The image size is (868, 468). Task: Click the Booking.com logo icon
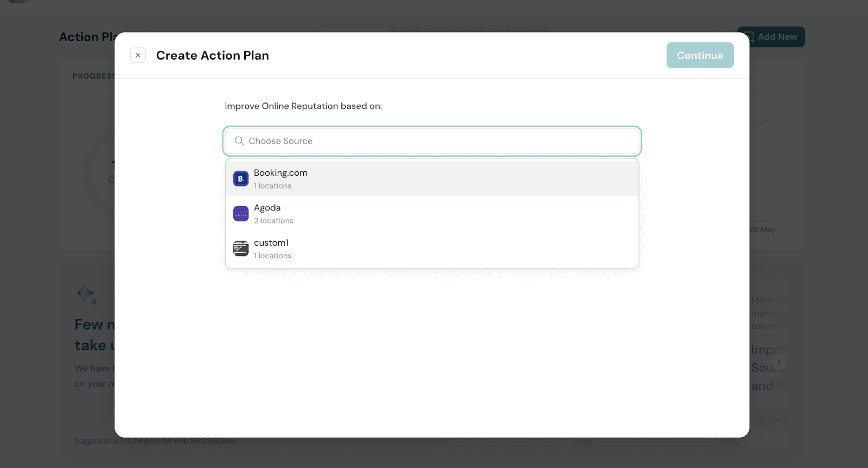coord(241,179)
